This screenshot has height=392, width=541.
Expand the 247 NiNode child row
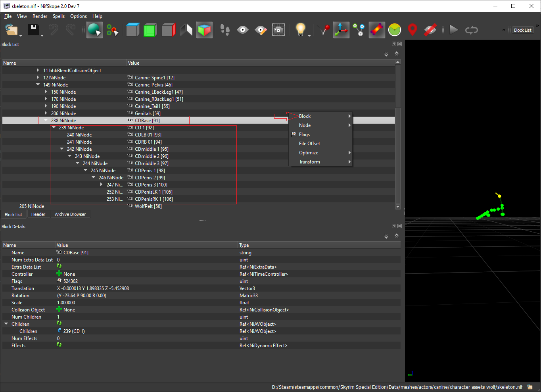(x=102, y=185)
